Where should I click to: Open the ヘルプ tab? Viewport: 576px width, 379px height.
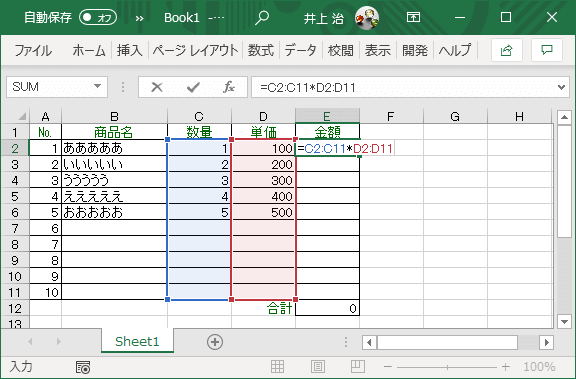(x=455, y=50)
